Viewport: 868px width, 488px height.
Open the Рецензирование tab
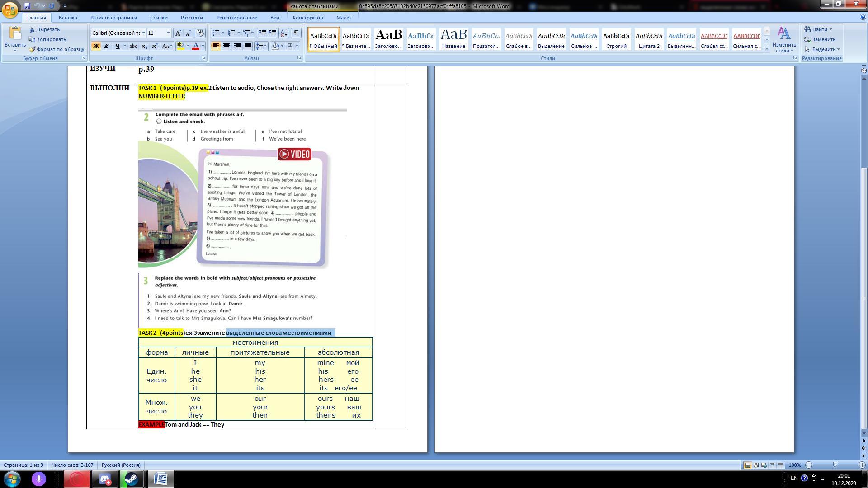point(236,18)
